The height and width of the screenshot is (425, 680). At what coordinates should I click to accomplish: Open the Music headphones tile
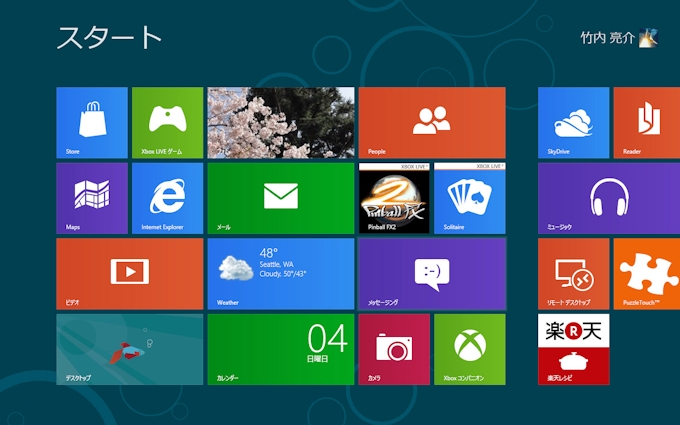[x=608, y=198]
